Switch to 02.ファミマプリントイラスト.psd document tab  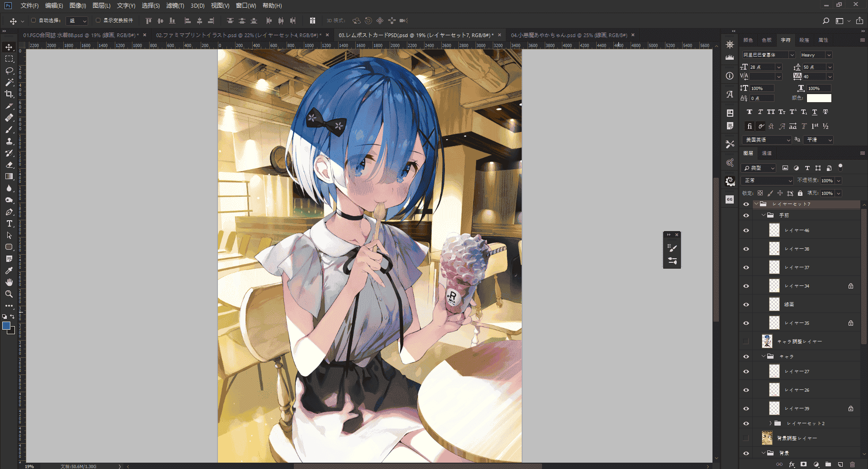pyautogui.click(x=239, y=35)
